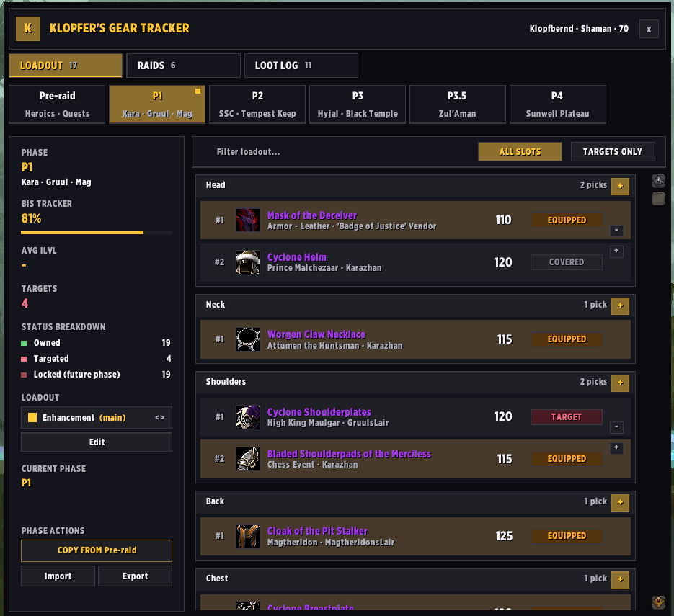The height and width of the screenshot is (616, 674).
Task: Click the yellow Enhancement loadout color swatch
Action: pyautogui.click(x=32, y=418)
